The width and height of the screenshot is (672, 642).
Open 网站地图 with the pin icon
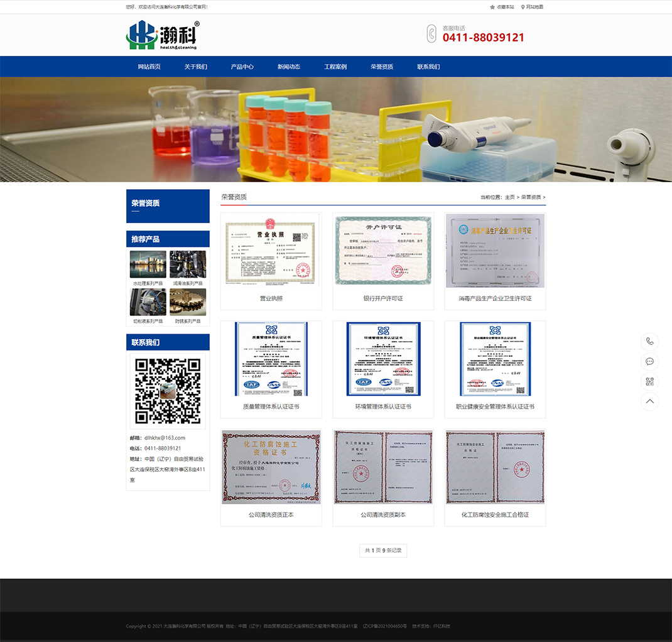pyautogui.click(x=532, y=7)
